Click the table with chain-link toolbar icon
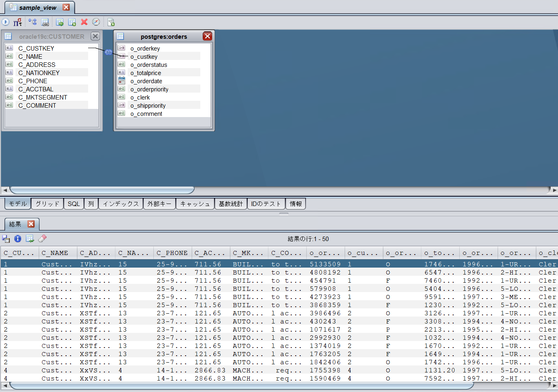This screenshot has width=558, height=392. pos(45,22)
